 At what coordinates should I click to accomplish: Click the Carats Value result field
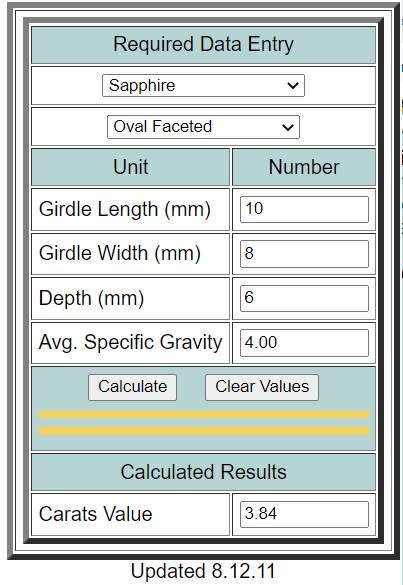pyautogui.click(x=304, y=514)
